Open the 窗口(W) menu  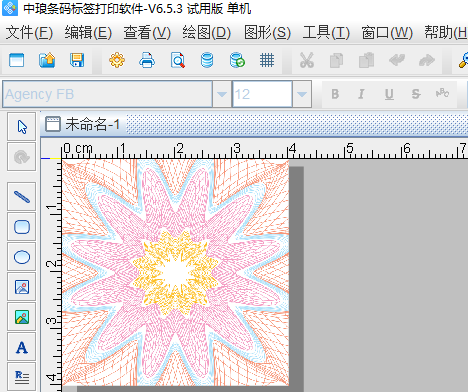click(387, 33)
